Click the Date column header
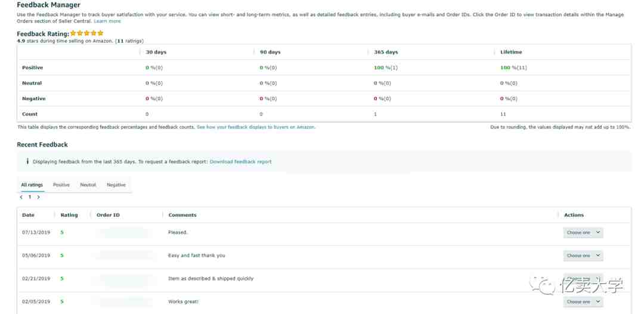The height and width of the screenshot is (314, 644). coord(29,215)
